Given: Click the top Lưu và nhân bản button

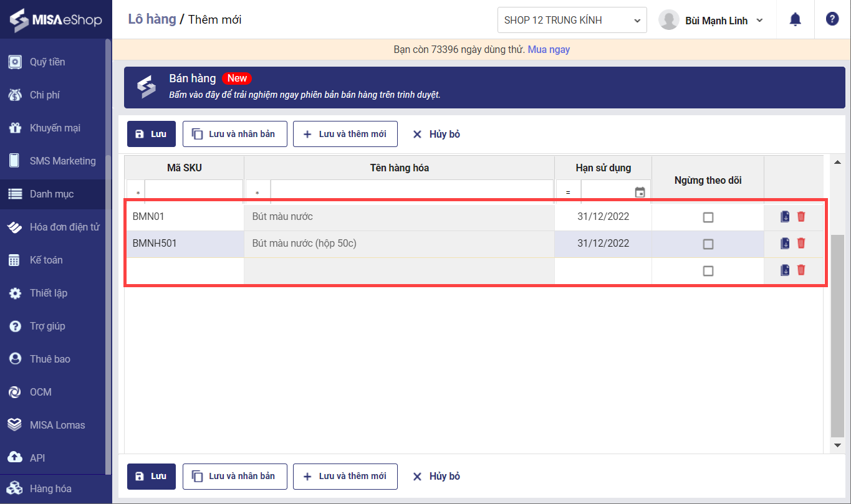Looking at the screenshot, I should (x=235, y=134).
